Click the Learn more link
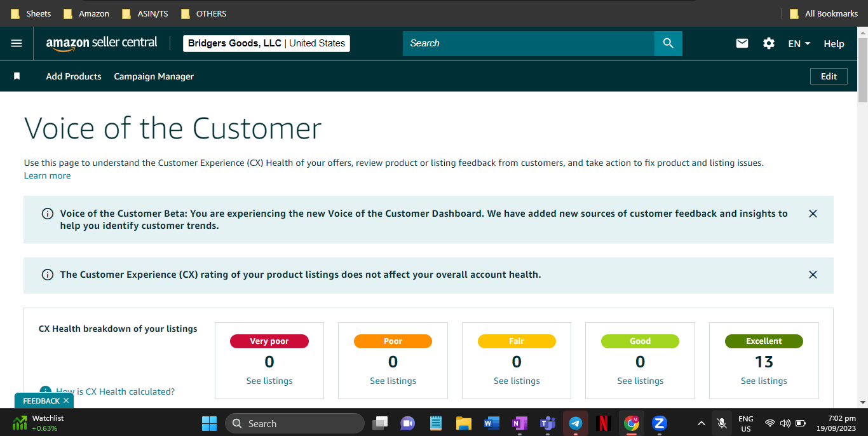Image resolution: width=868 pixels, height=436 pixels. (x=47, y=175)
